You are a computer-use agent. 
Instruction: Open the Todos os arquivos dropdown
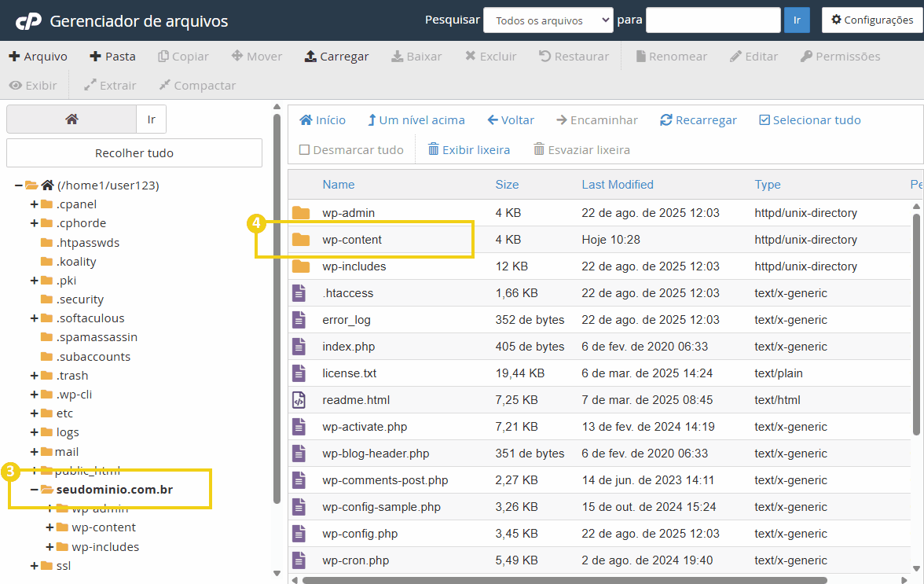point(548,20)
